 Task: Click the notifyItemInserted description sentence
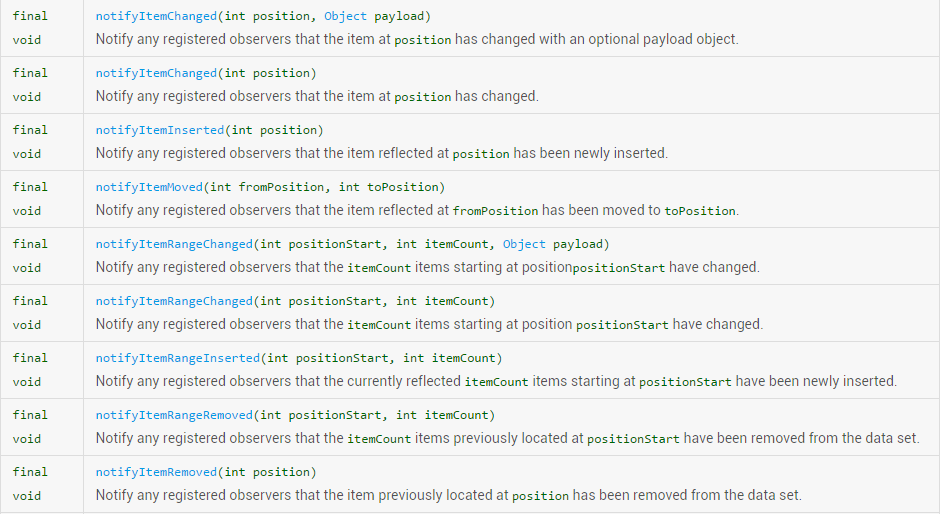(x=380, y=154)
